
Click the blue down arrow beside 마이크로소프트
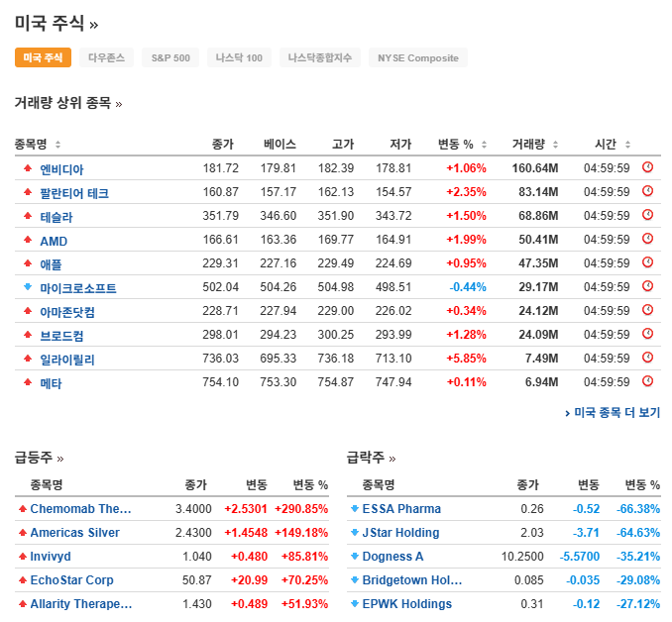pos(28,286)
